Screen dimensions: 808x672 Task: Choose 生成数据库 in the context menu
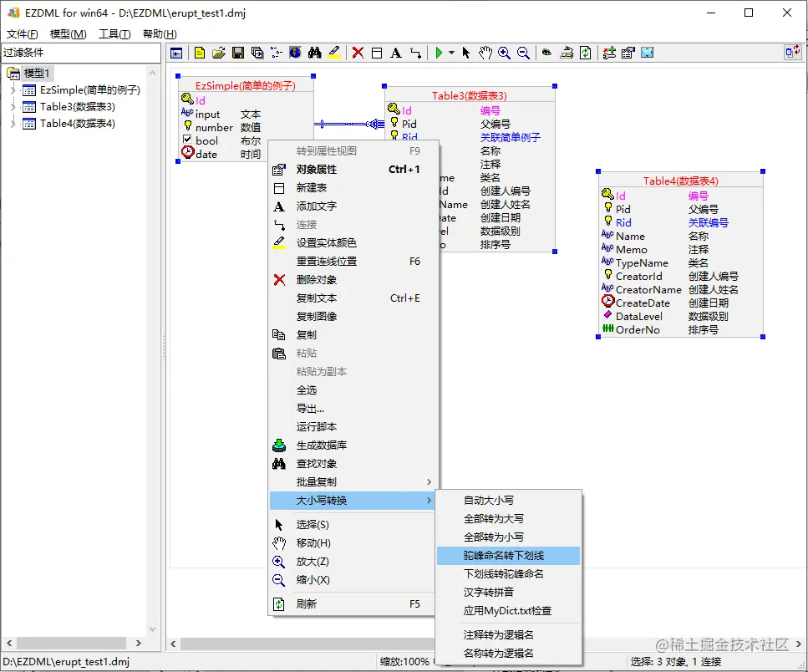point(353,445)
